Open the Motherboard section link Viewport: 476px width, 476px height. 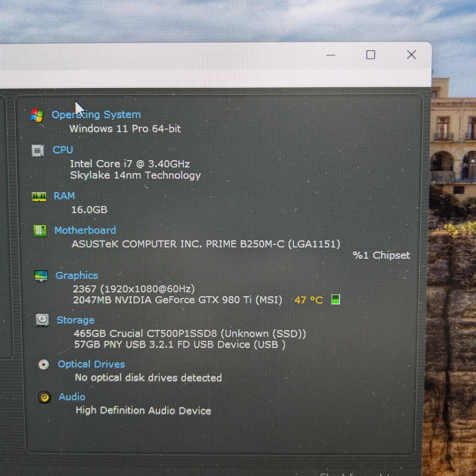coord(85,230)
